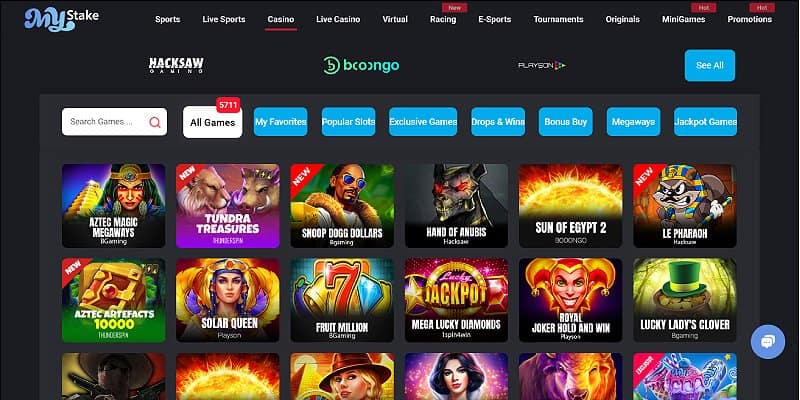Viewport: 800px width, 400px height.
Task: Show Megaways games
Action: [x=633, y=122]
